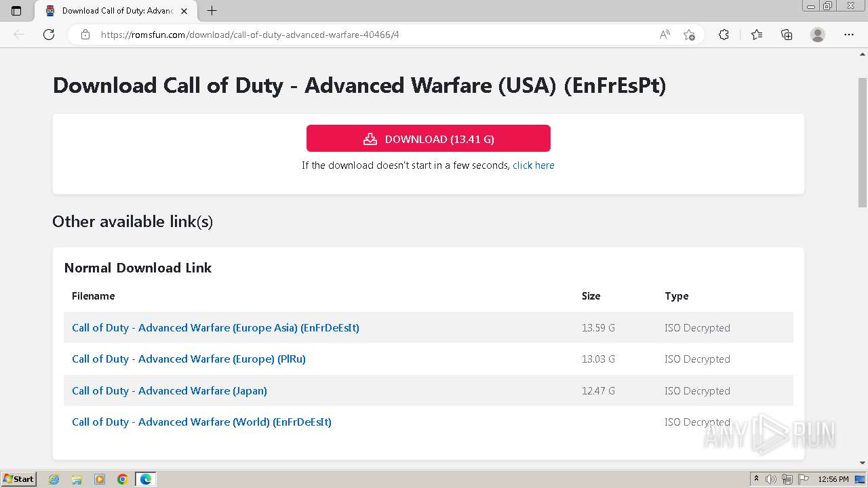Open the Collections icon
Viewport: 868px width, 488px height.
click(787, 35)
